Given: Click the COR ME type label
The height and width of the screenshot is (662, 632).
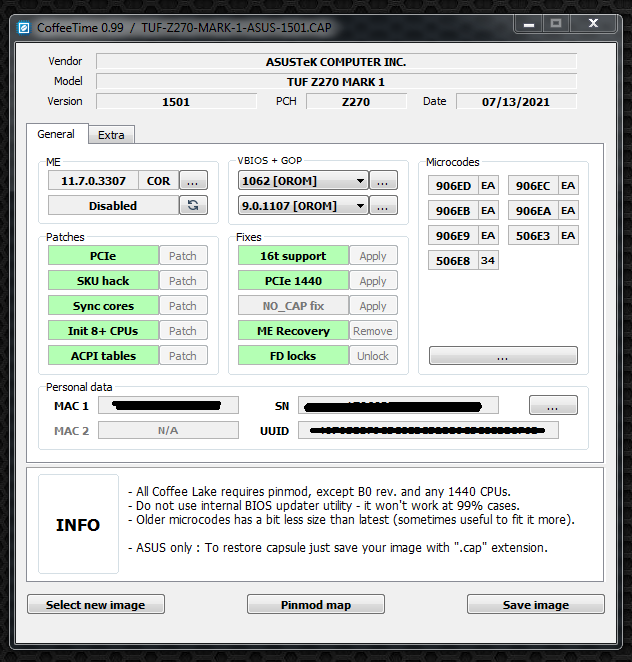Looking at the screenshot, I should (159, 181).
